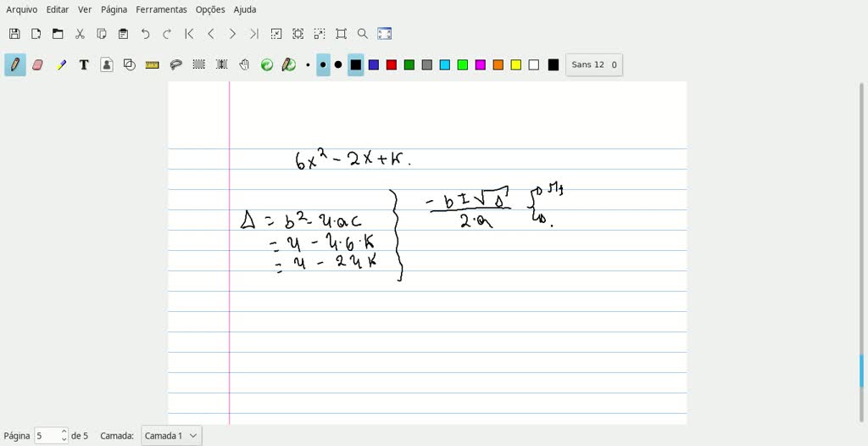Select the vertical space tool
Viewport: 868px width, 446px height.
[x=222, y=64]
